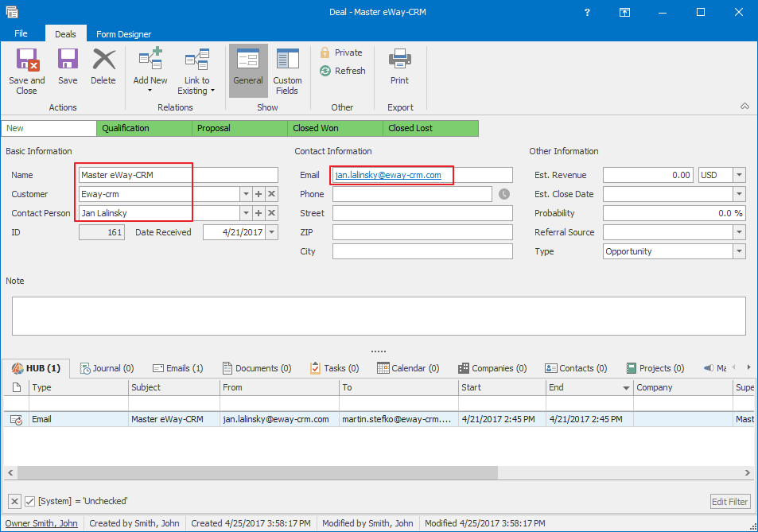Screen dimensions: 758x532
Task: Open the help question mark
Action: (587, 12)
